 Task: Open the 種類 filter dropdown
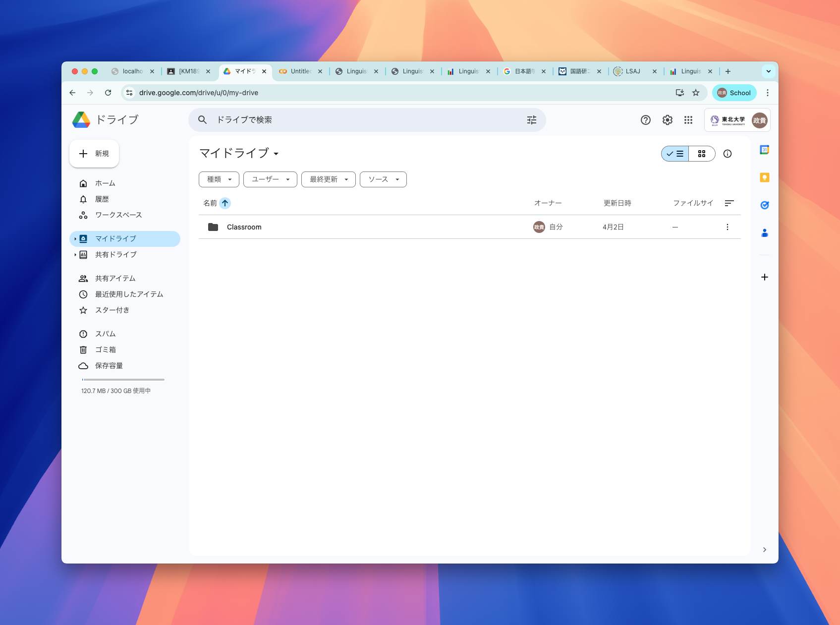219,179
